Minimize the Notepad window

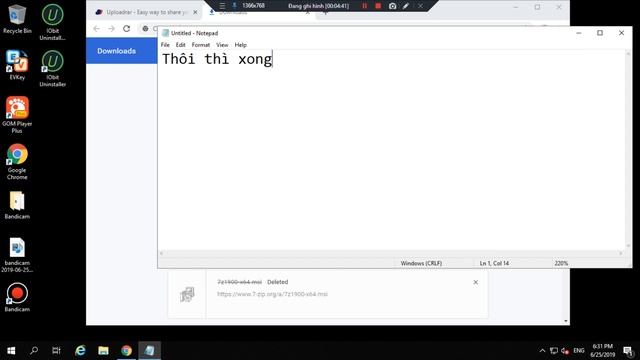pyautogui.click(x=578, y=33)
